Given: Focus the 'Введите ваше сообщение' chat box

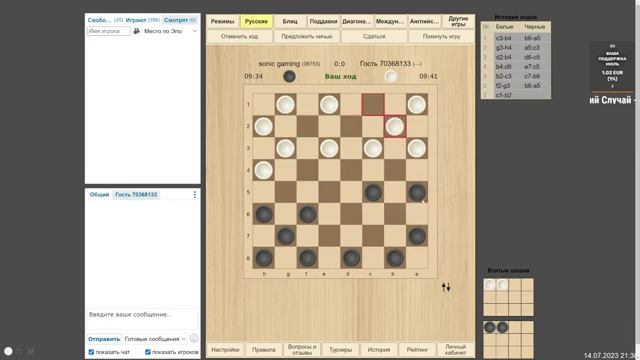Looking at the screenshot, I should [x=142, y=319].
